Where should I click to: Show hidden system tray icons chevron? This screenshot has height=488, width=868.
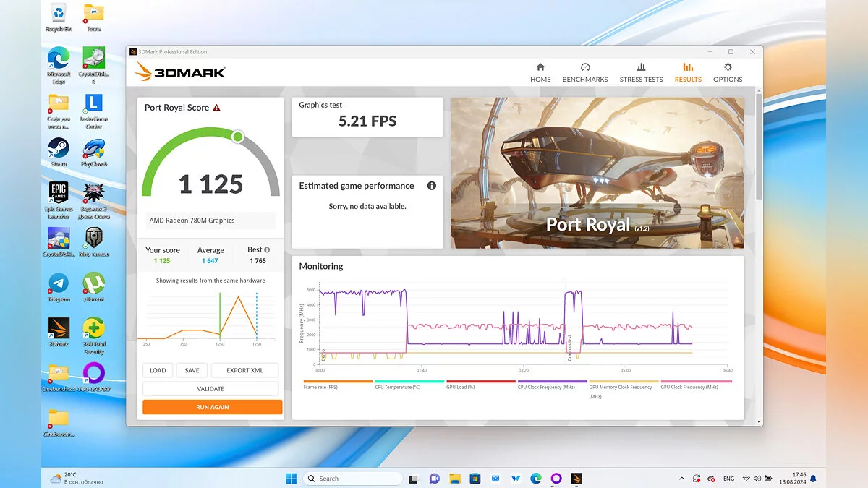click(681, 479)
